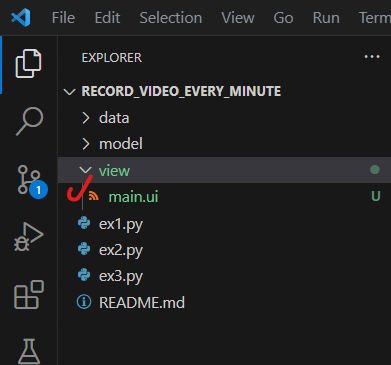Expand the model folder
Viewport: 391px width, 365px height.
224,144
